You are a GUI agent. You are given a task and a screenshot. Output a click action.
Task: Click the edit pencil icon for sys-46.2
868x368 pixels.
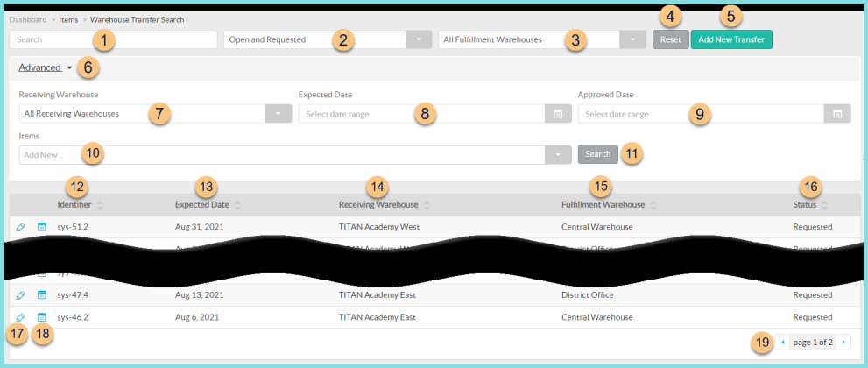(x=20, y=318)
